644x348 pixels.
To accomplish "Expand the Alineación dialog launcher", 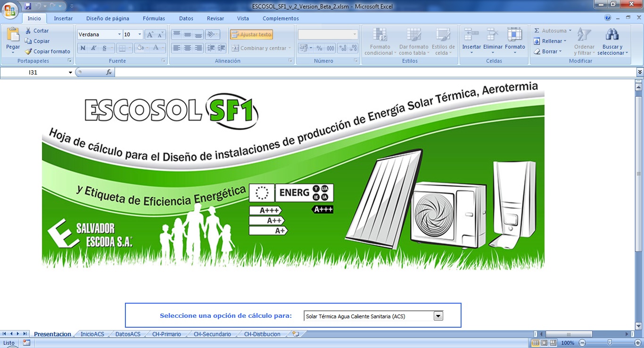I will click(290, 61).
